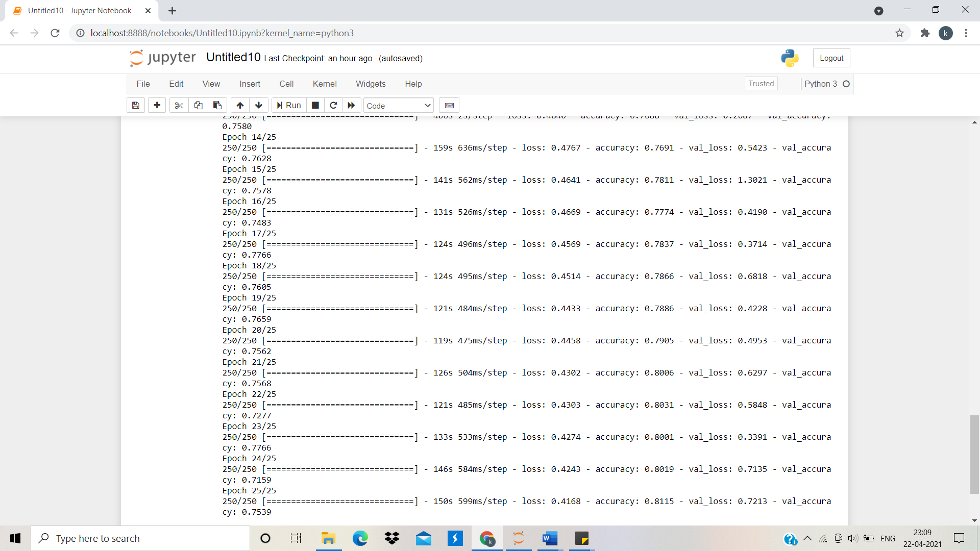980x551 pixels.
Task: Insert a new cell below with the plus icon
Action: click(x=157, y=105)
